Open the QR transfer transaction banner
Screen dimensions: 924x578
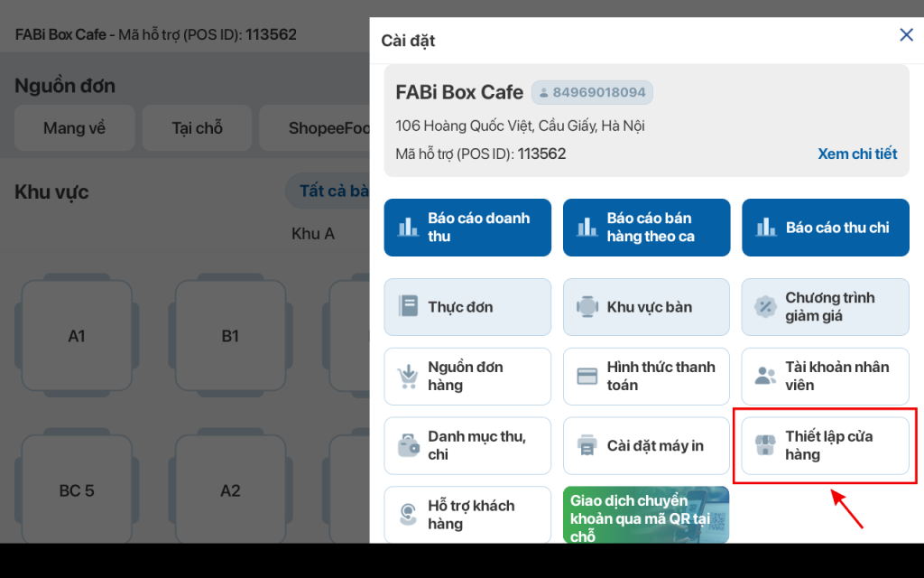pos(646,516)
